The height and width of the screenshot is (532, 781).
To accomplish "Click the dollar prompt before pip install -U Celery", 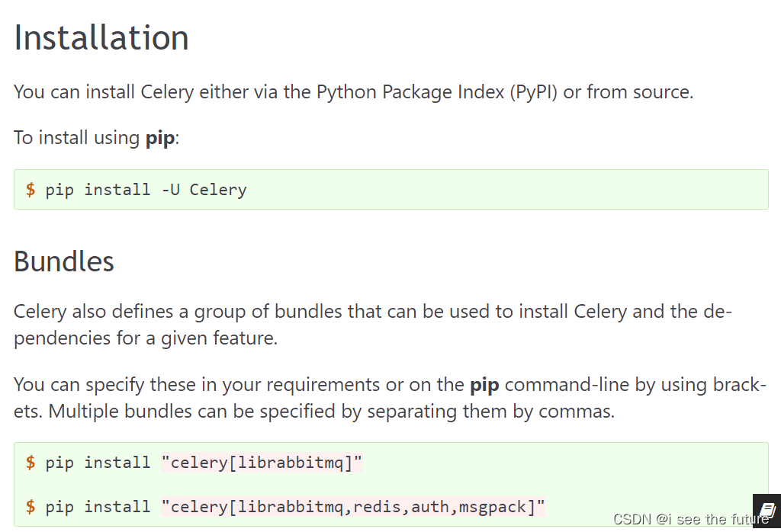I will point(31,190).
